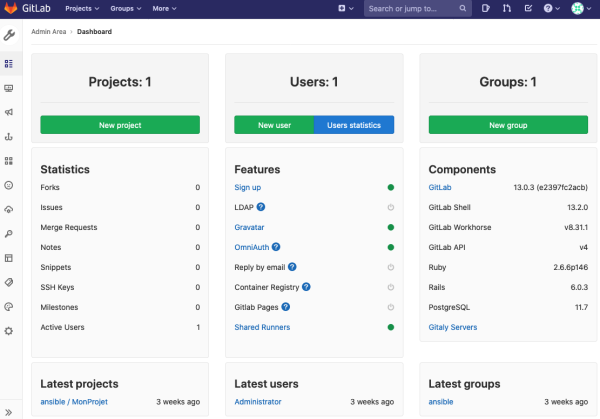Click the Messages bullhorn sidebar icon
600x419 pixels.
pyautogui.click(x=9, y=112)
